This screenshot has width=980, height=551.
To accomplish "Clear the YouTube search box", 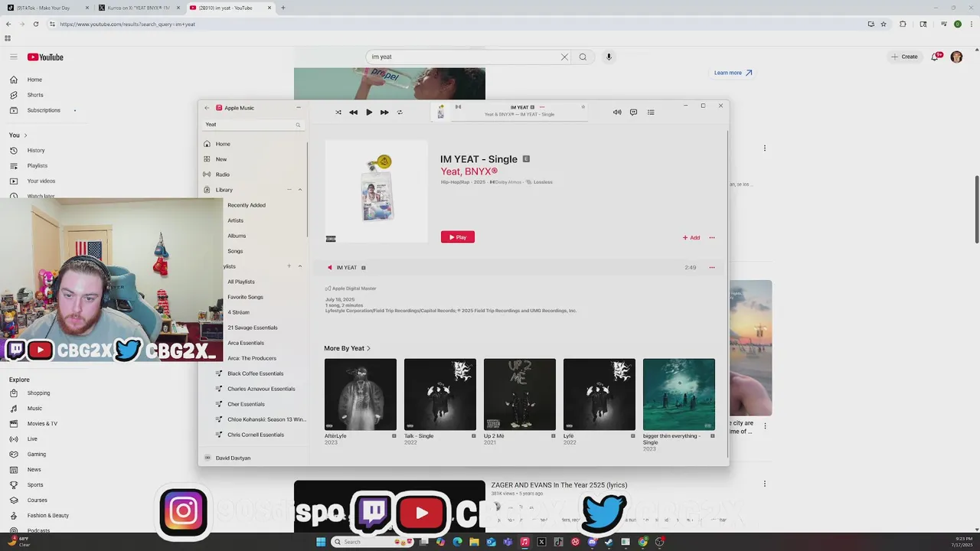I will (564, 57).
